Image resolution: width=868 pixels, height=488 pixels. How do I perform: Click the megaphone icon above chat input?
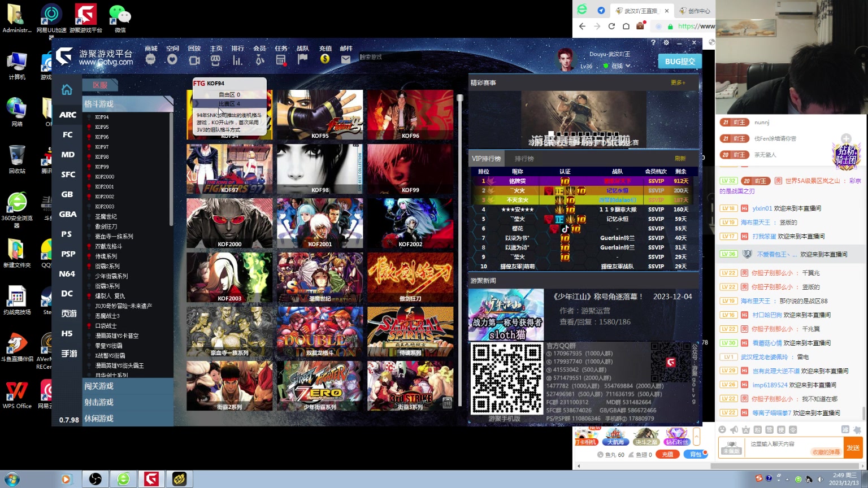pyautogui.click(x=734, y=430)
